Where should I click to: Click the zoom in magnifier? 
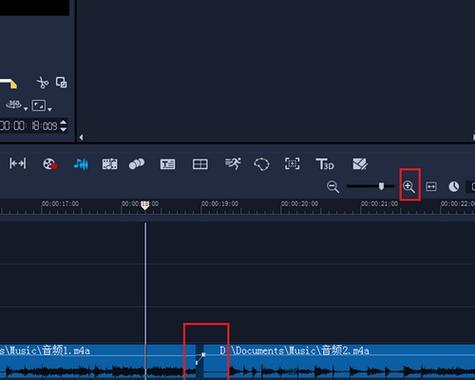click(x=409, y=186)
